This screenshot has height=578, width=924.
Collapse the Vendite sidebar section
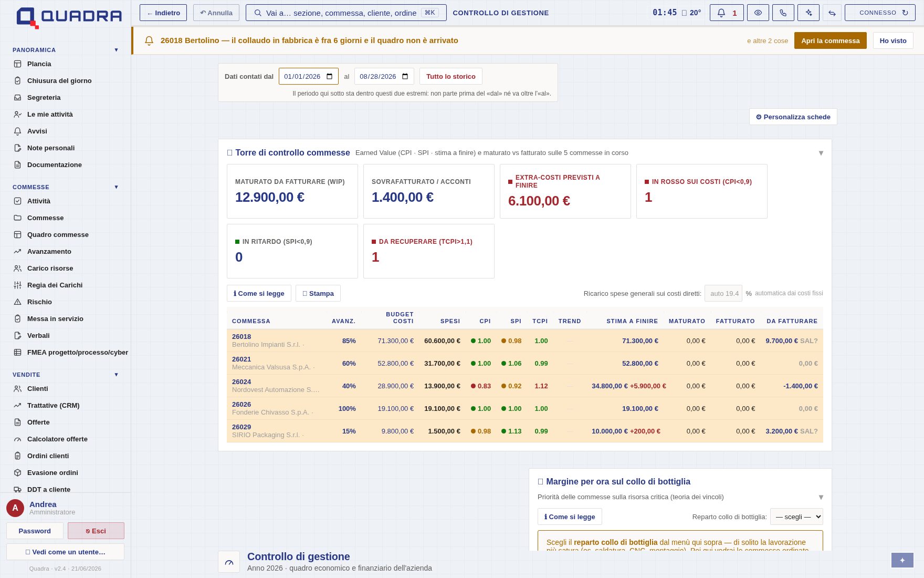point(116,375)
